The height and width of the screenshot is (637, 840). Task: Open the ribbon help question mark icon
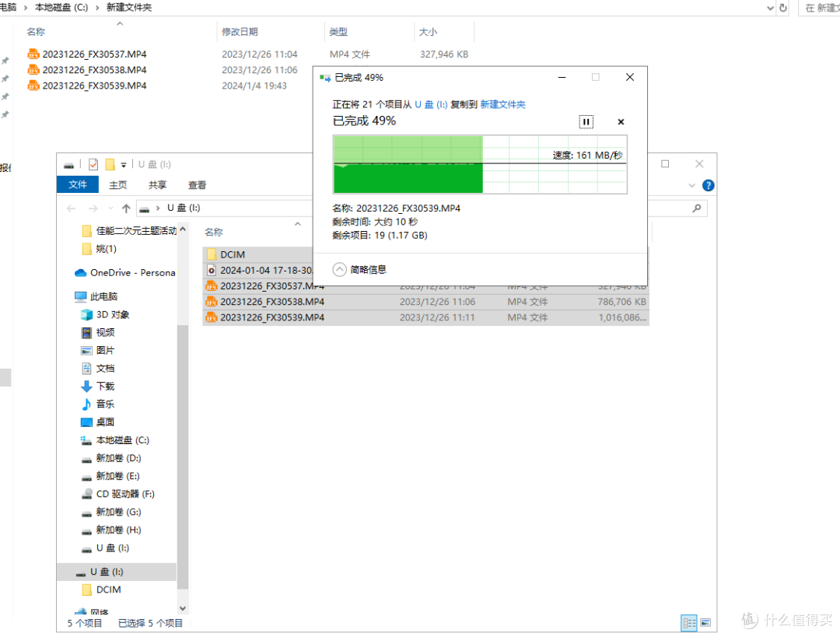[708, 185]
